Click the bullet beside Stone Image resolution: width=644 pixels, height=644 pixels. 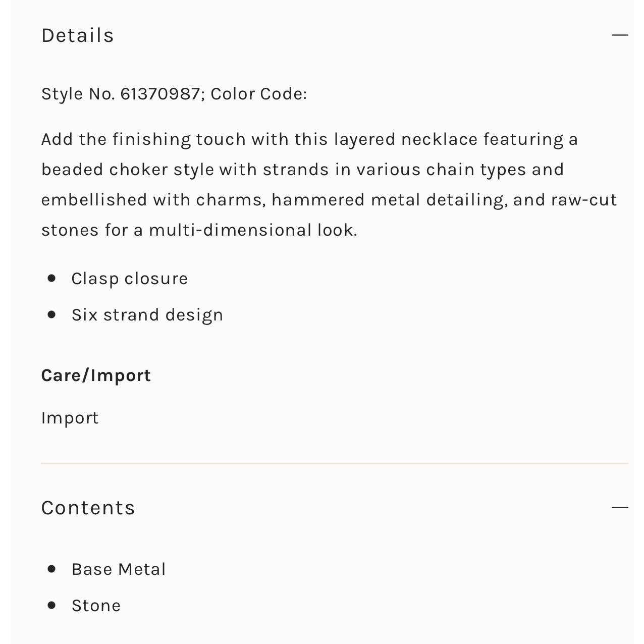(x=51, y=605)
